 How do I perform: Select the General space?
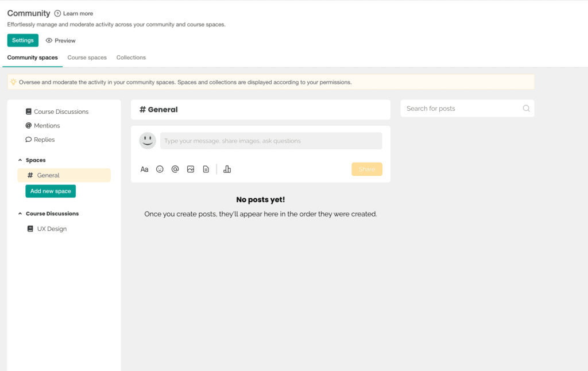pyautogui.click(x=48, y=175)
